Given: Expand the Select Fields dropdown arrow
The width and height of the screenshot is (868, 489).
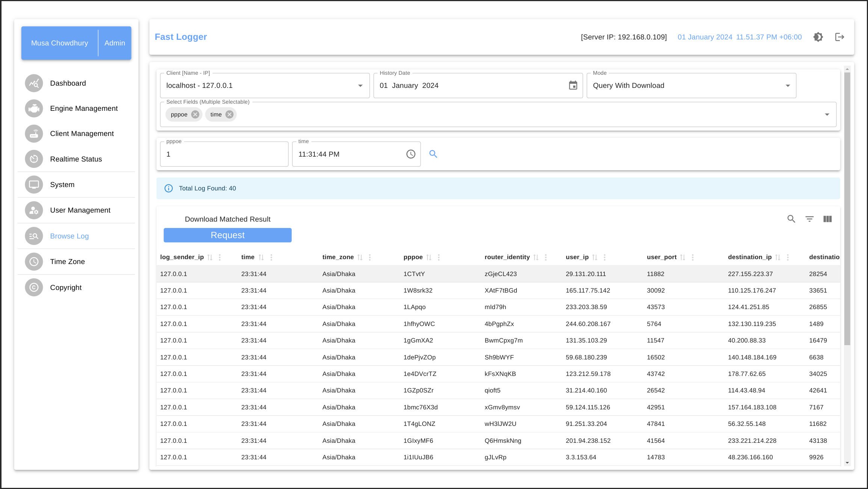Looking at the screenshot, I should 827,115.
